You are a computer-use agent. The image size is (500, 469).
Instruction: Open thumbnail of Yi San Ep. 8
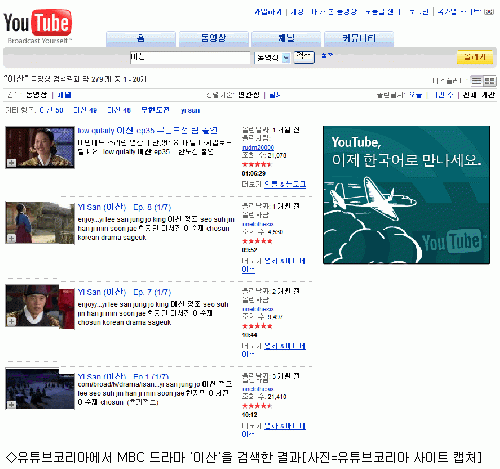tap(40, 223)
